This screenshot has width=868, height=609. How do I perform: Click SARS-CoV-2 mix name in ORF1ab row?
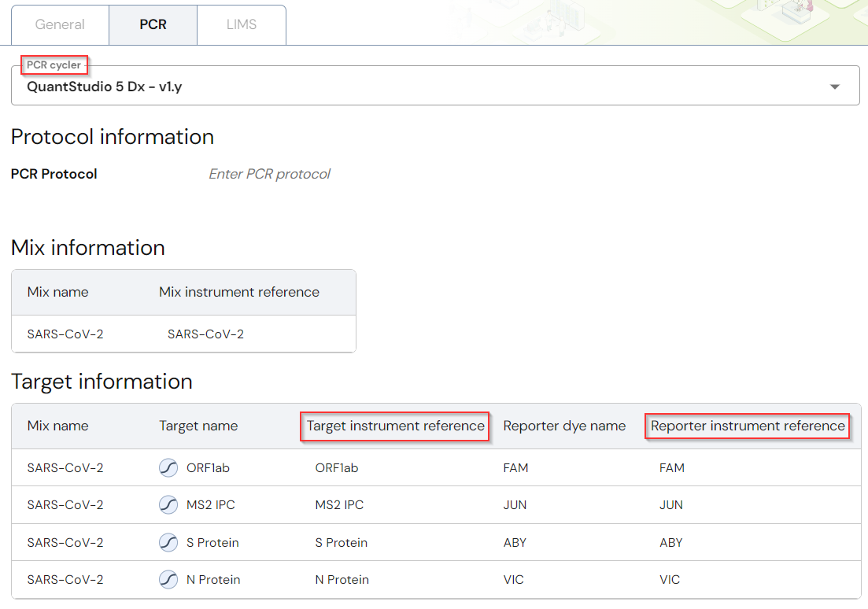point(65,468)
